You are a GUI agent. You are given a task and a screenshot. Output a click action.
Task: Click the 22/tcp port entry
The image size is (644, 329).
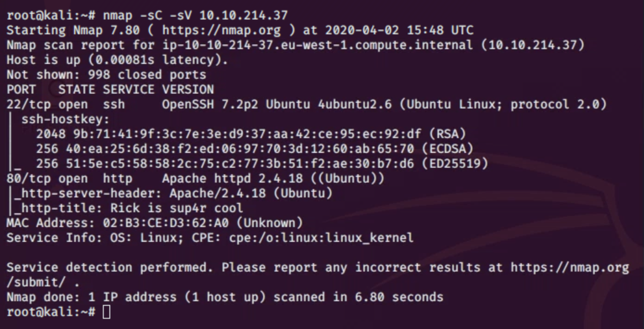[x=29, y=104]
